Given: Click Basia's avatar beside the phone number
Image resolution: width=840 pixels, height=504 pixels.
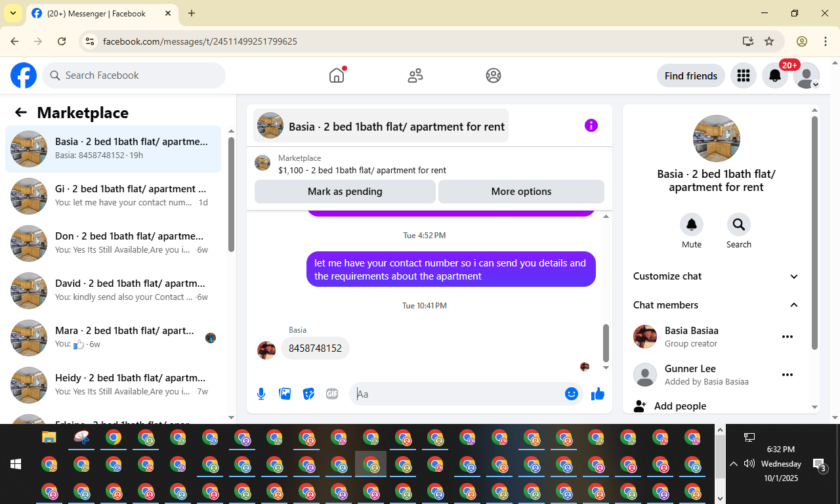Looking at the screenshot, I should [x=266, y=350].
